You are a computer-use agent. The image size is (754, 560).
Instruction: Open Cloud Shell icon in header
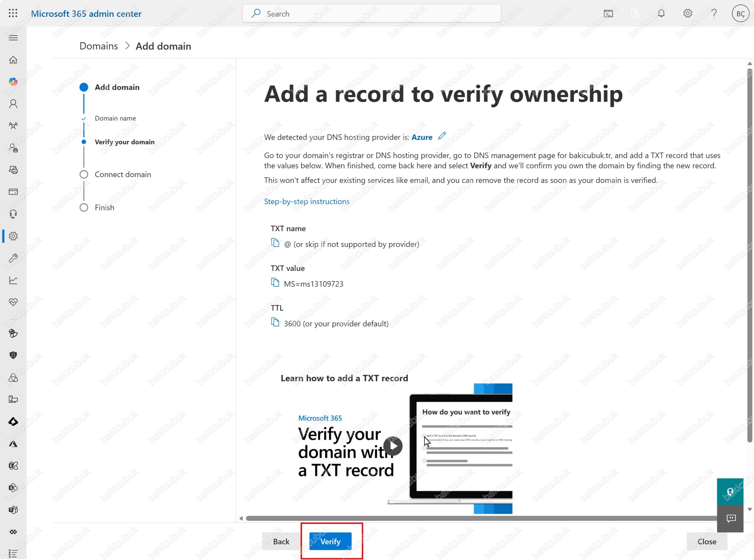608,14
